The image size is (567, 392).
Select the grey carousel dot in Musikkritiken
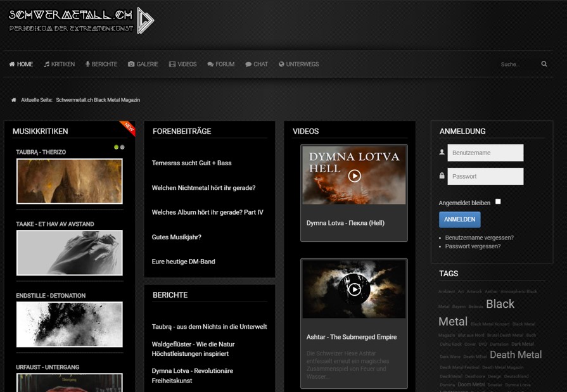122,147
